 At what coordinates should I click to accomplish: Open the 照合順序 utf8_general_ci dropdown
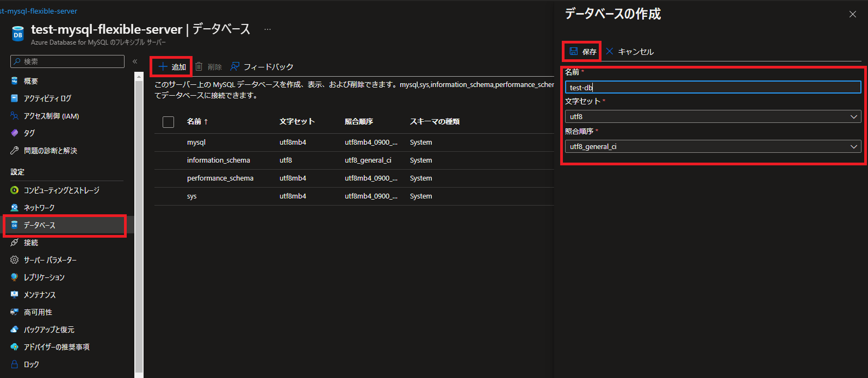click(x=713, y=146)
